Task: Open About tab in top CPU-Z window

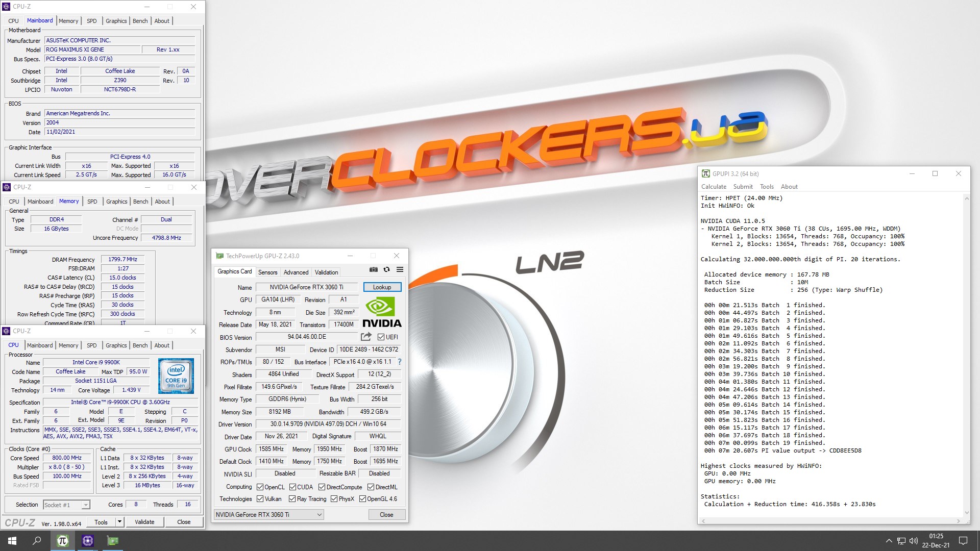Action: tap(162, 21)
